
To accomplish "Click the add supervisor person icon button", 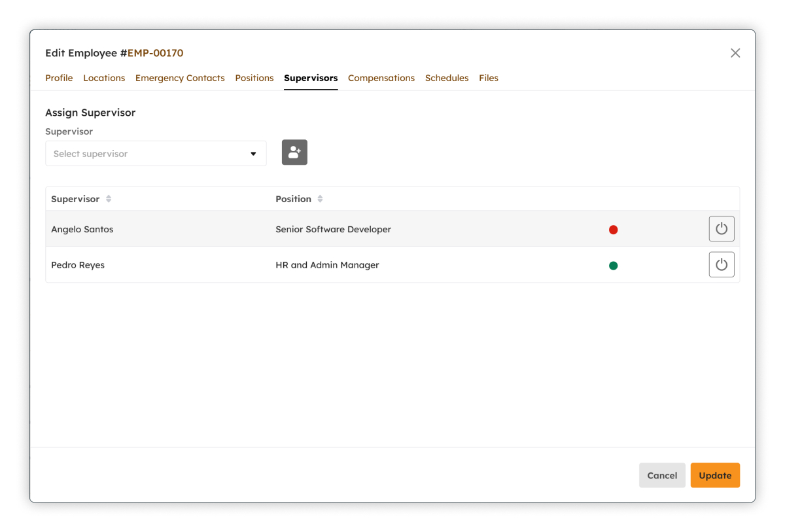I will [294, 152].
